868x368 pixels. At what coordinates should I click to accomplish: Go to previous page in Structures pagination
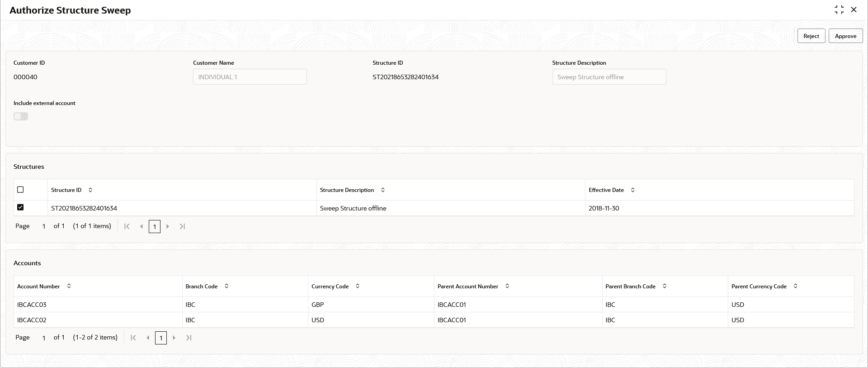click(142, 226)
